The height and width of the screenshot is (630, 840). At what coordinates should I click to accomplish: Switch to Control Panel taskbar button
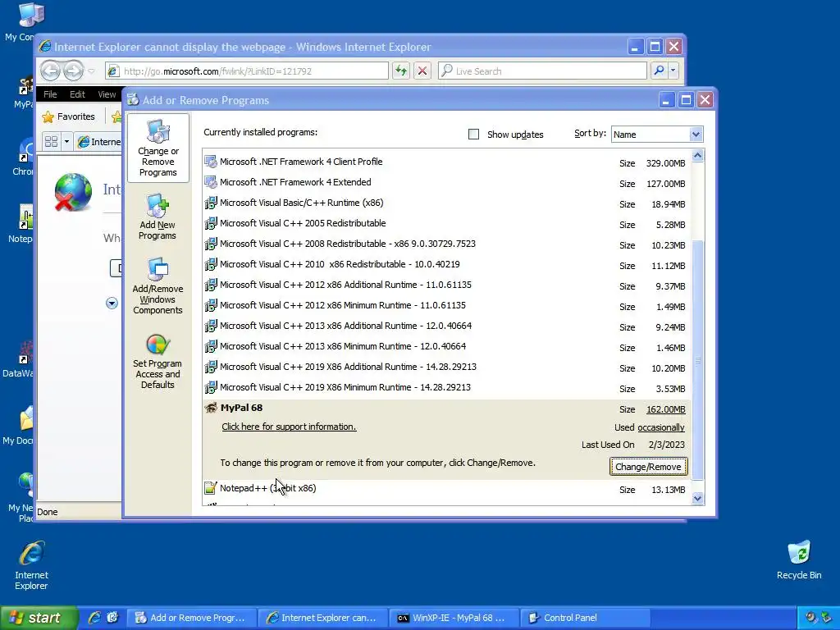tap(585, 618)
